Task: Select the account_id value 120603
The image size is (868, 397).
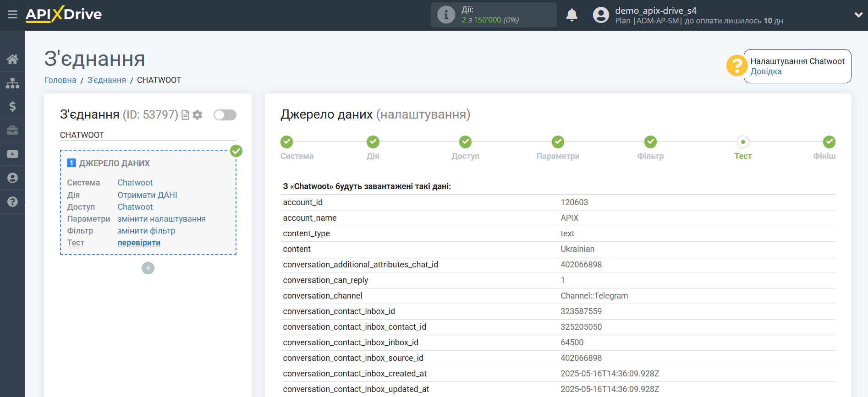Action: coord(574,202)
